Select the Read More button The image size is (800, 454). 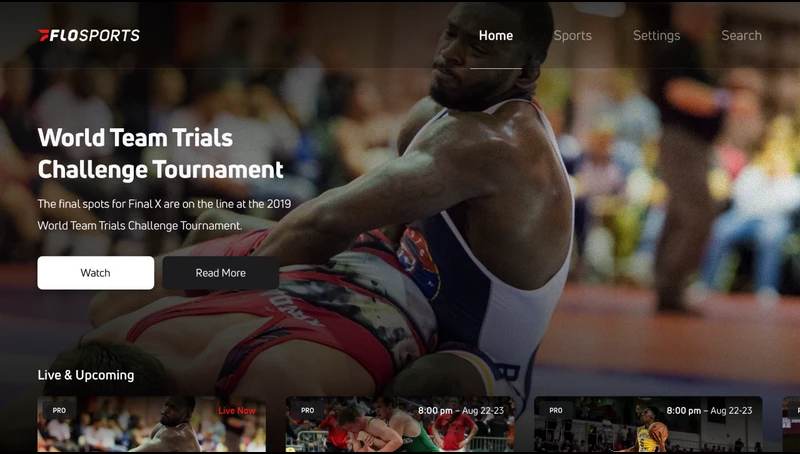220,273
